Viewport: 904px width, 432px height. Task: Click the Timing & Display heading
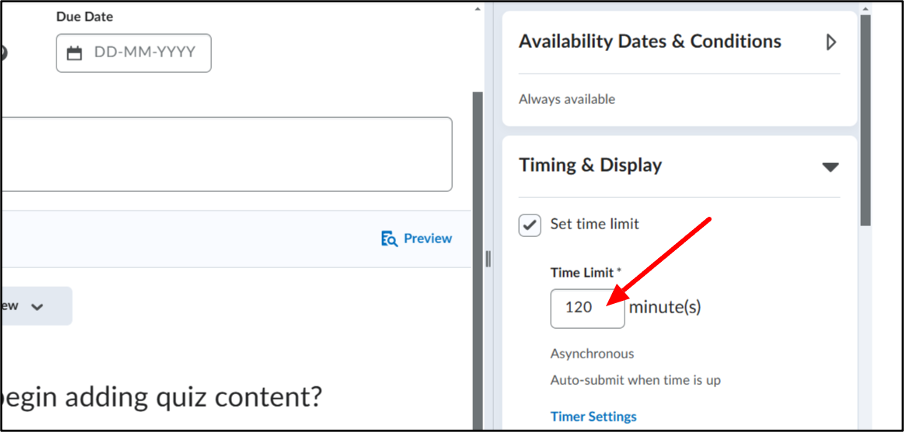coord(590,166)
